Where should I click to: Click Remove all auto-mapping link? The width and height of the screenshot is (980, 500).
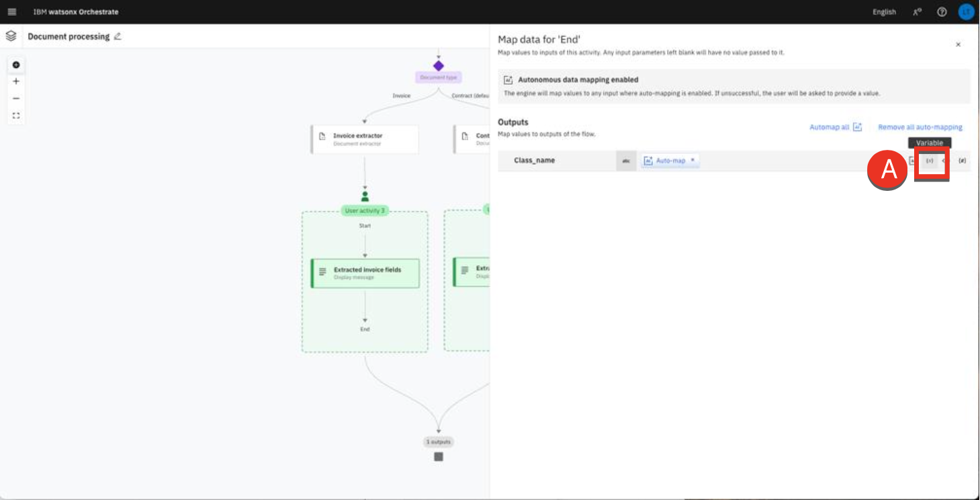920,127
